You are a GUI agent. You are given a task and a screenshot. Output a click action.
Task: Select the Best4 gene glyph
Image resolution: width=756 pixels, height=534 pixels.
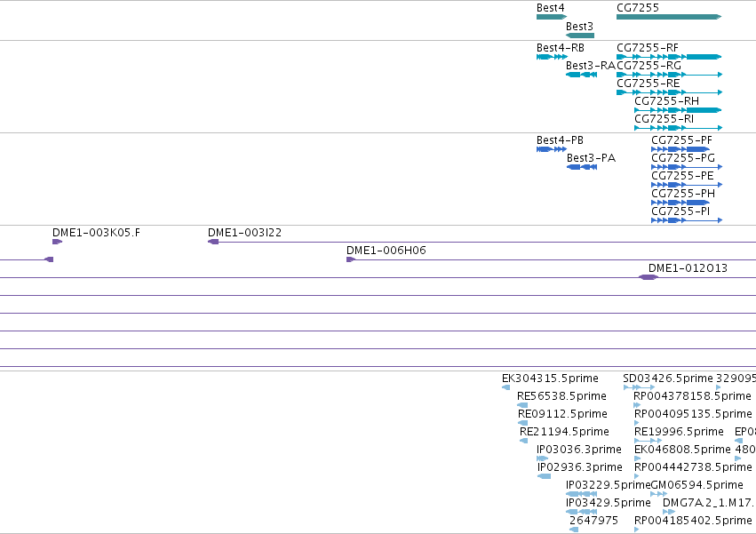click(x=552, y=17)
